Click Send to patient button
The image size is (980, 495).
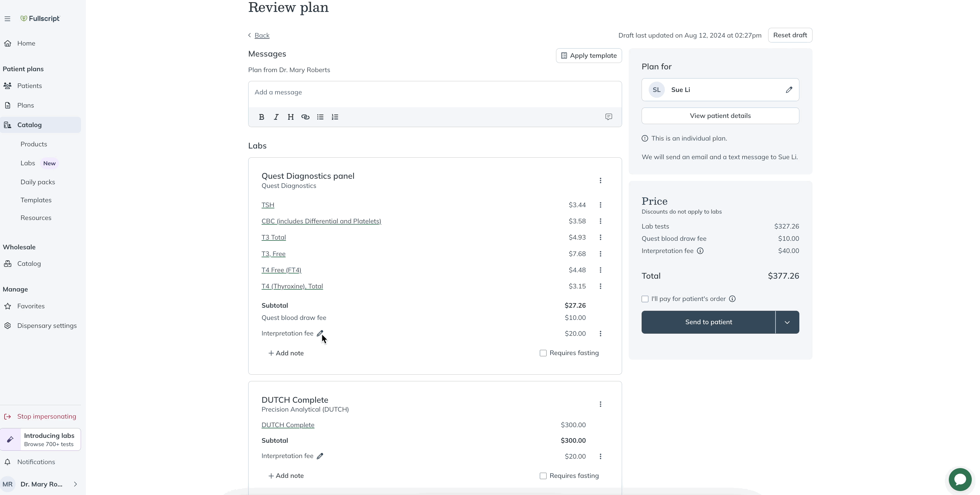(x=708, y=322)
